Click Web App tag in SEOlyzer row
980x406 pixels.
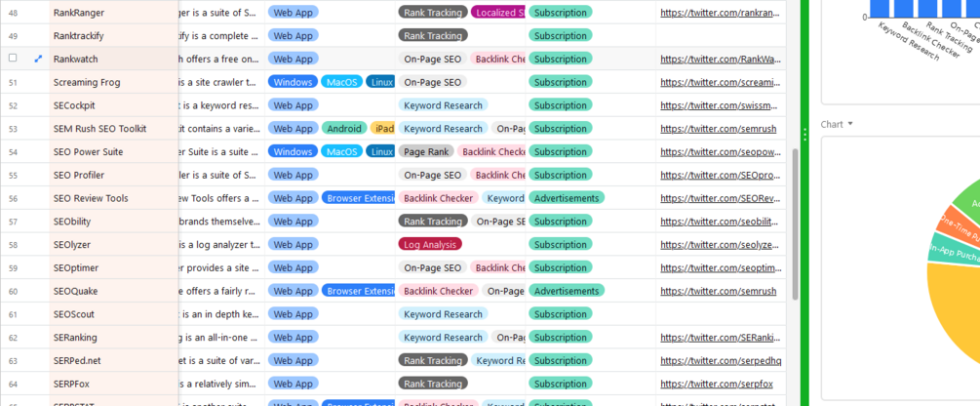click(294, 244)
